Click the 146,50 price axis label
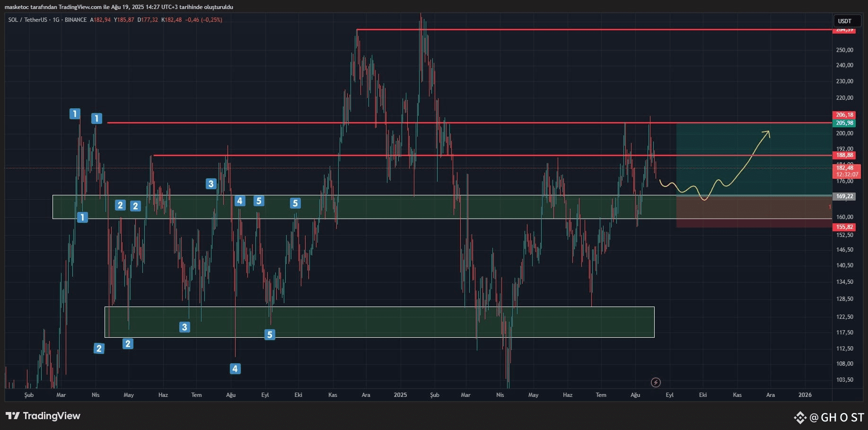Image resolution: width=868 pixels, height=430 pixels. tap(845, 250)
